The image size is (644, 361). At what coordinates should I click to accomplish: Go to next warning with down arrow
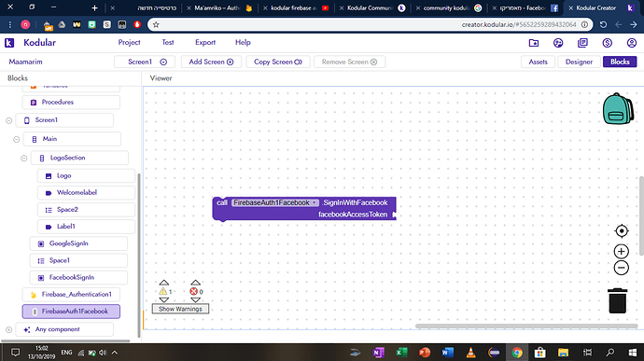tap(164, 299)
